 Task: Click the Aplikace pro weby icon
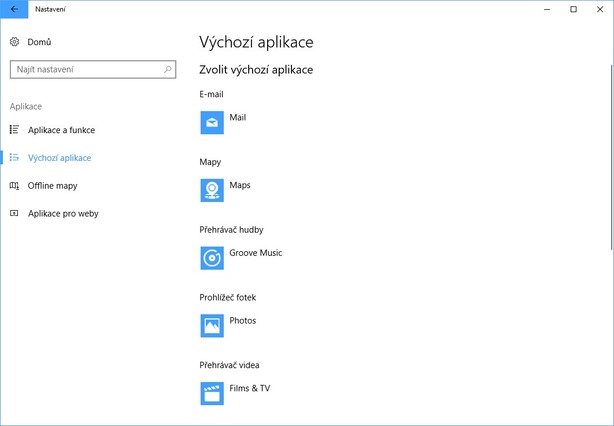click(14, 213)
